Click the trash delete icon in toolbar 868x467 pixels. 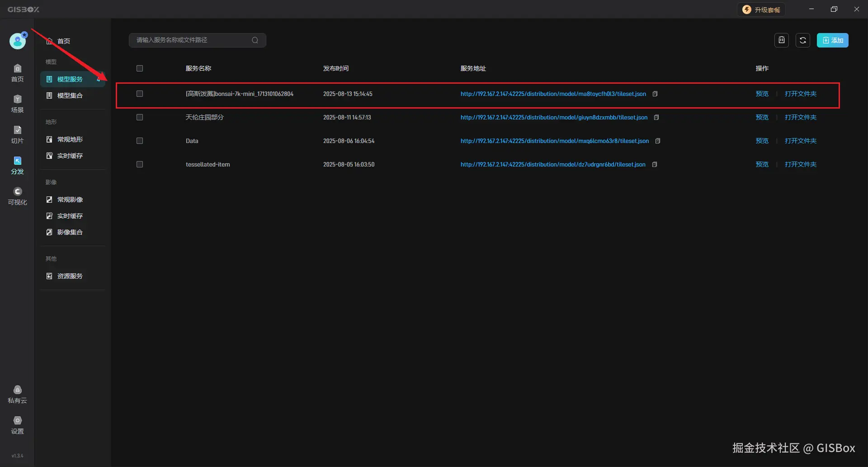point(781,40)
